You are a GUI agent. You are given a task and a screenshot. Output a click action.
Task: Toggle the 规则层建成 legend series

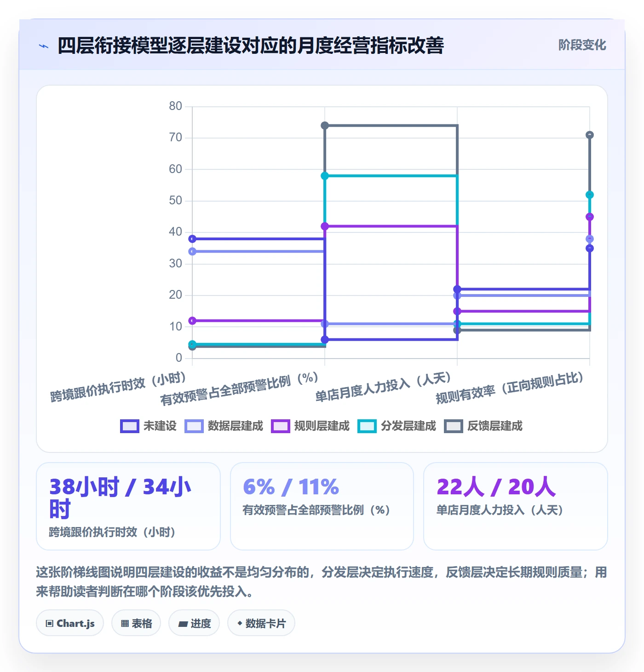pyautogui.click(x=310, y=426)
